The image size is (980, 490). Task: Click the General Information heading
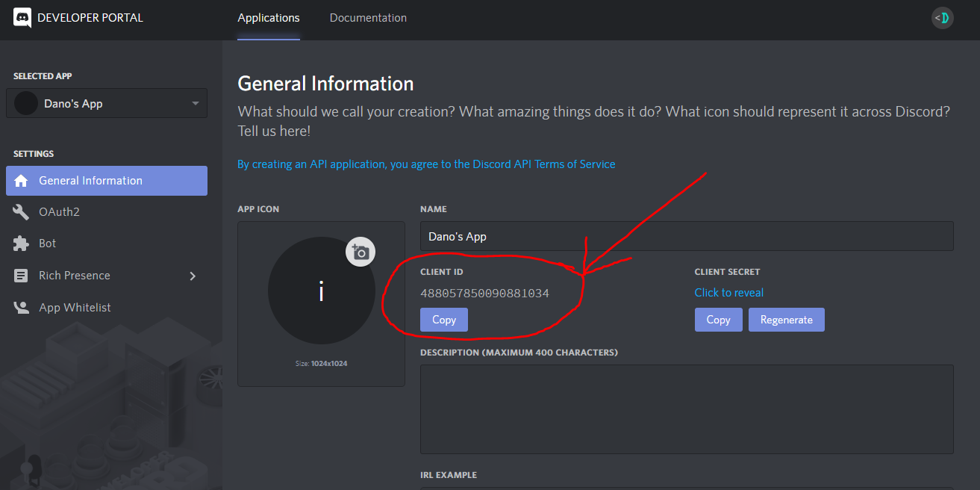325,84
